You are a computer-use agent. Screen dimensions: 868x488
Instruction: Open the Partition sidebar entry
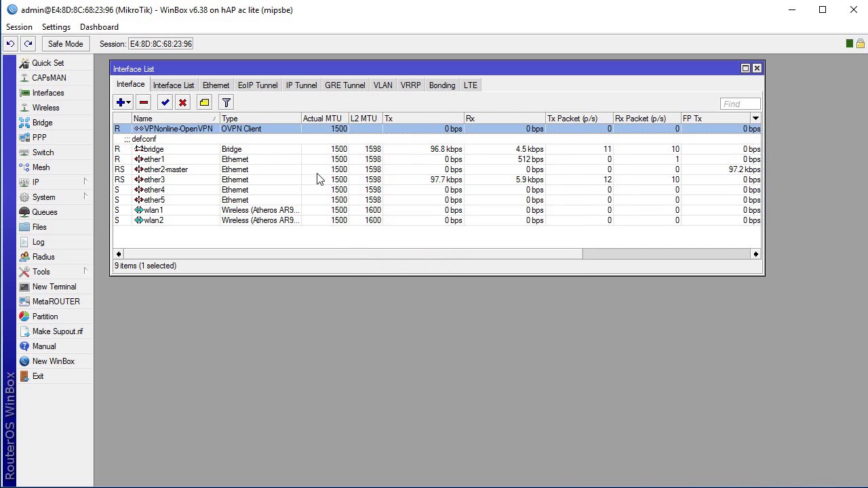[x=45, y=317]
